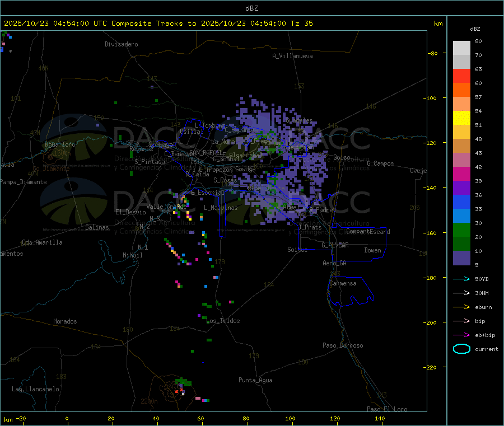The height and width of the screenshot is (426, 504).
Task: Click the 'A_Villanueva' map label
Action: (292, 56)
